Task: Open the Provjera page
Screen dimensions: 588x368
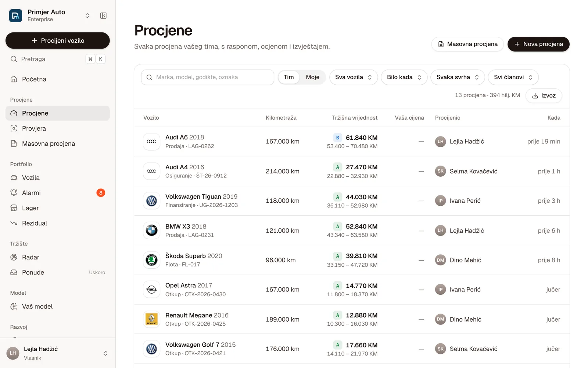Action: 58,128
